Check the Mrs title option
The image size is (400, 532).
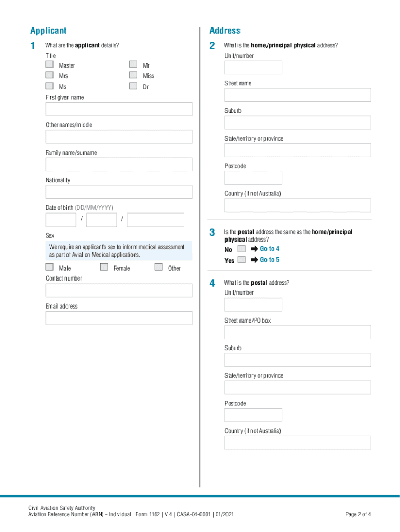click(49, 75)
